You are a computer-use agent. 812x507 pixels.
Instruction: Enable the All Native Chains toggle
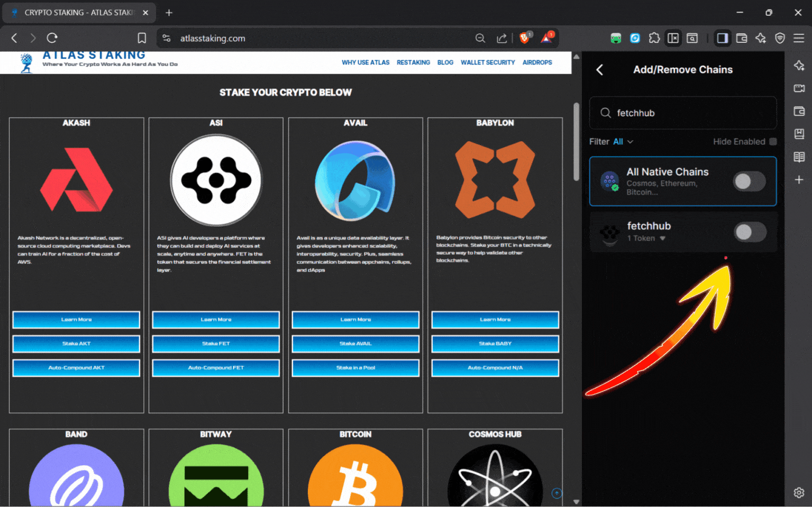750,181
